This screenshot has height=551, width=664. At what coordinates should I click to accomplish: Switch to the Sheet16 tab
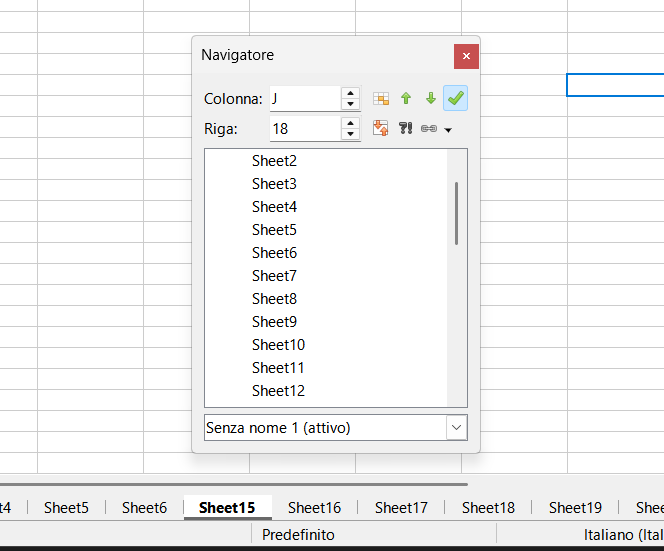click(314, 507)
